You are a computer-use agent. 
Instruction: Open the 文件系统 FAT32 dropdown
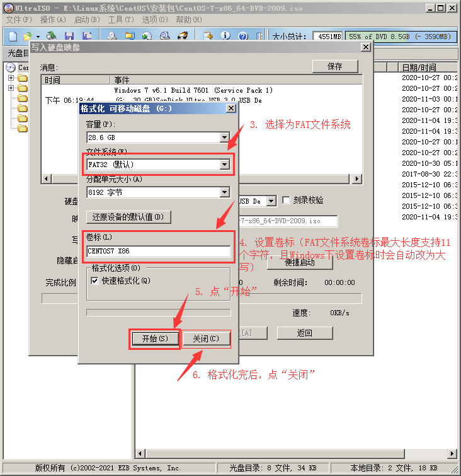224,165
